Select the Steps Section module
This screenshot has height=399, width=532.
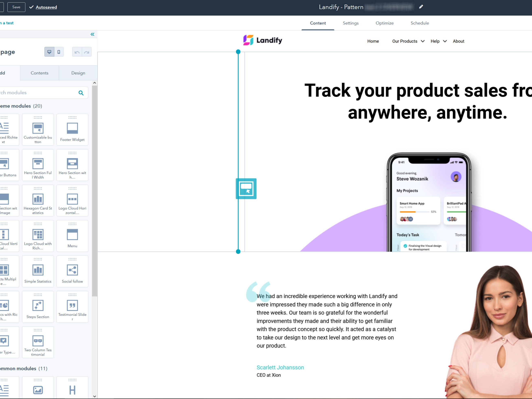pos(38,307)
